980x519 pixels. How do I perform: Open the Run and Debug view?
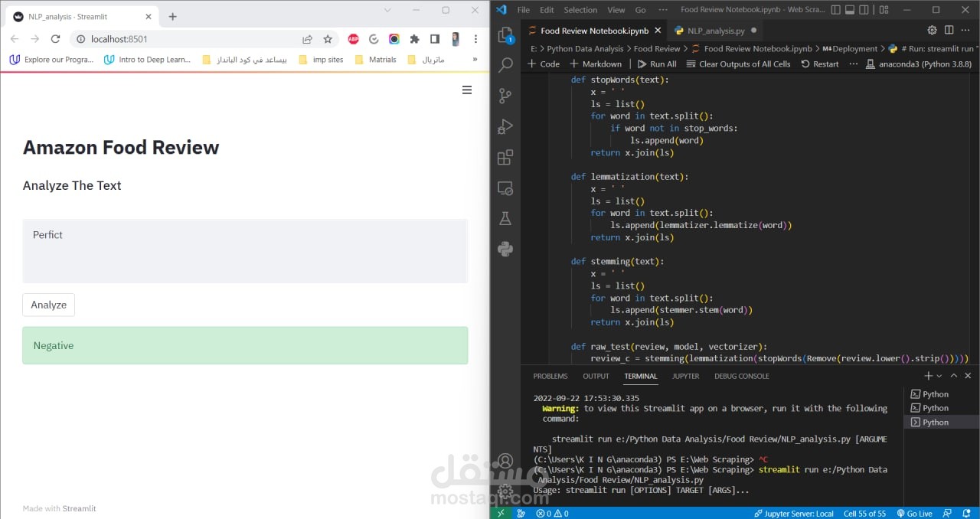[x=505, y=126]
